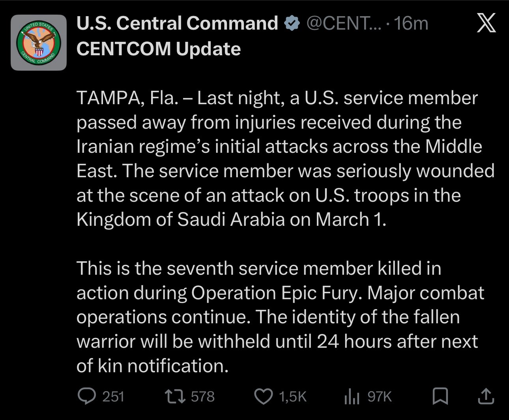Click the CENTCOM Update heading text
Viewport: 509px width, 420px height.
click(158, 49)
